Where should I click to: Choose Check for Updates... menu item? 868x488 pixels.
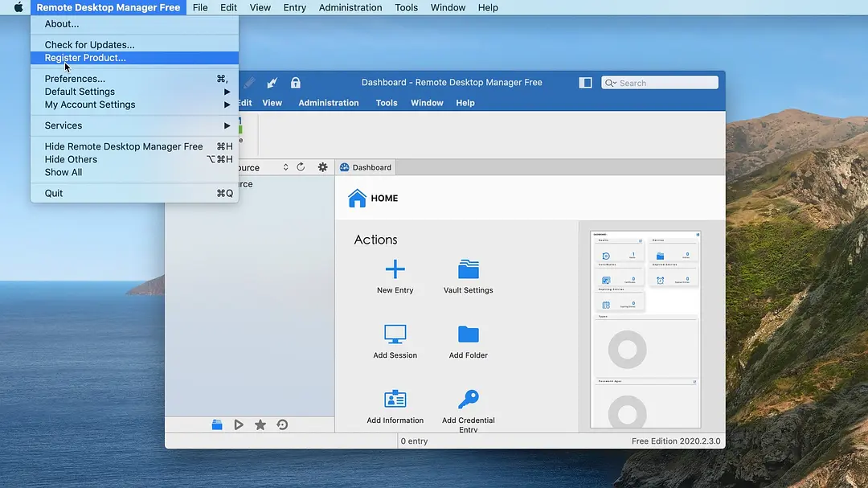tap(134, 44)
